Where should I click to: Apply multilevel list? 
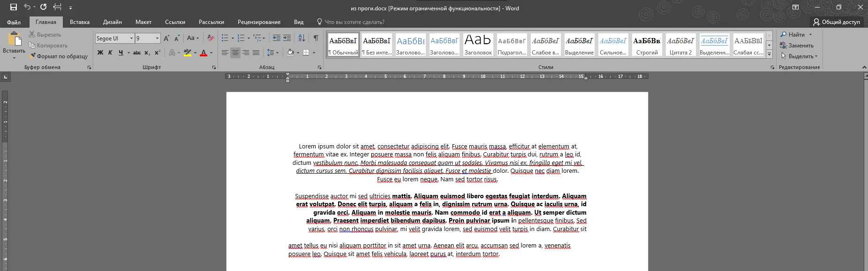(x=257, y=39)
